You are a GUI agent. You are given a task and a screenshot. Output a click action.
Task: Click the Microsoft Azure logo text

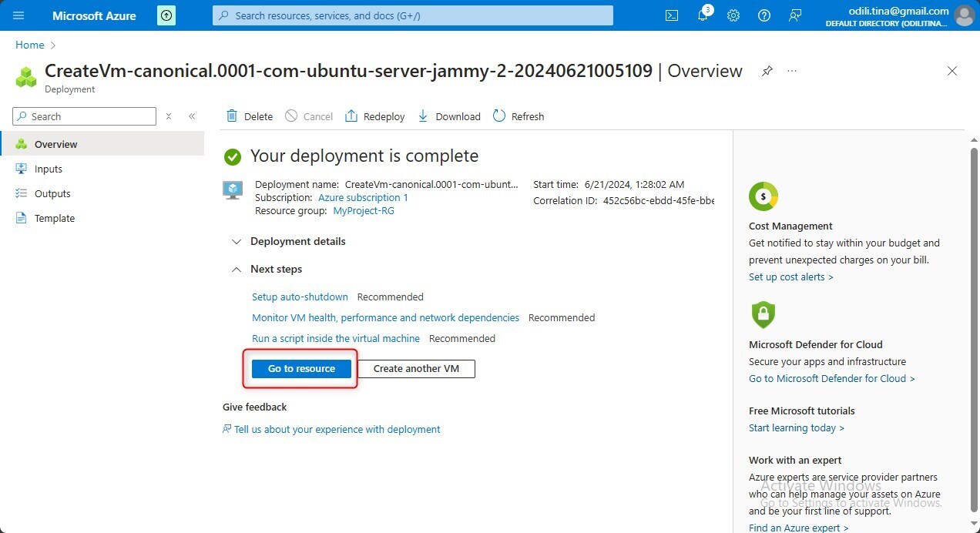(94, 15)
